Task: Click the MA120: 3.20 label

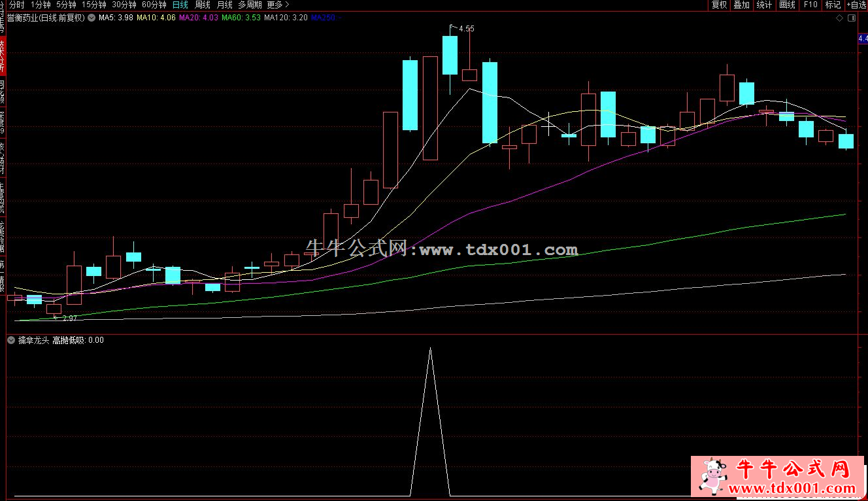Action: click(x=286, y=18)
